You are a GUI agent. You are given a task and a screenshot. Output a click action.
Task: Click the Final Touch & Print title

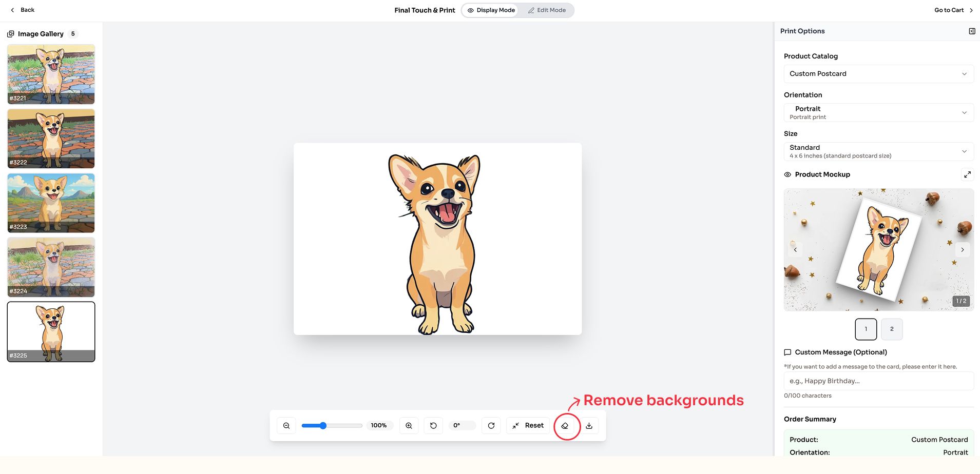pyautogui.click(x=425, y=10)
